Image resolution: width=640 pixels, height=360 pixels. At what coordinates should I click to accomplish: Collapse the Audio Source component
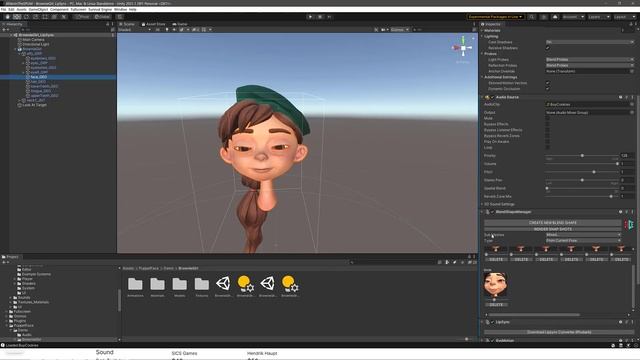(482, 97)
